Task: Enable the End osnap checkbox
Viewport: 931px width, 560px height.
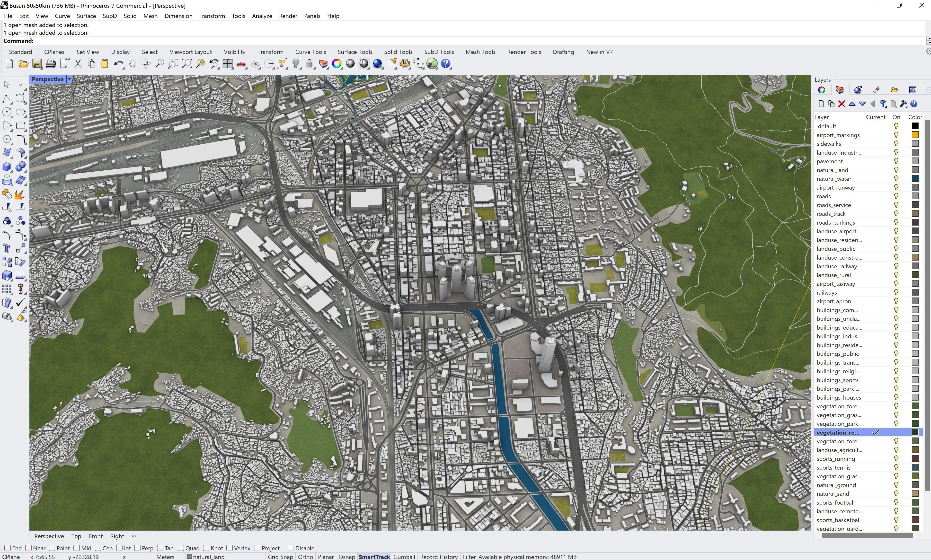Action: coord(8,548)
